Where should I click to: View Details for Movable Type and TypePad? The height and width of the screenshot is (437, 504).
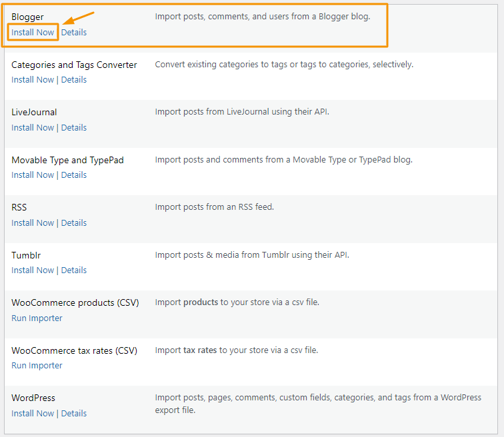[74, 175]
